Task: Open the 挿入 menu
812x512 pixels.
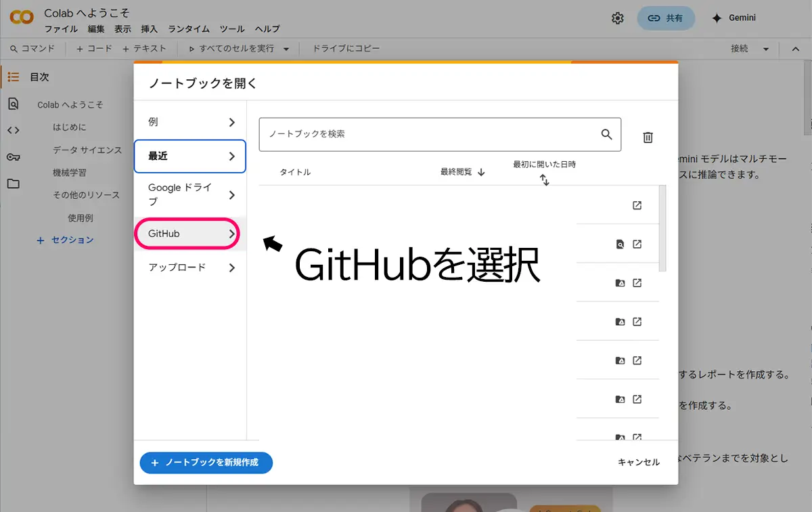Action: click(x=149, y=29)
